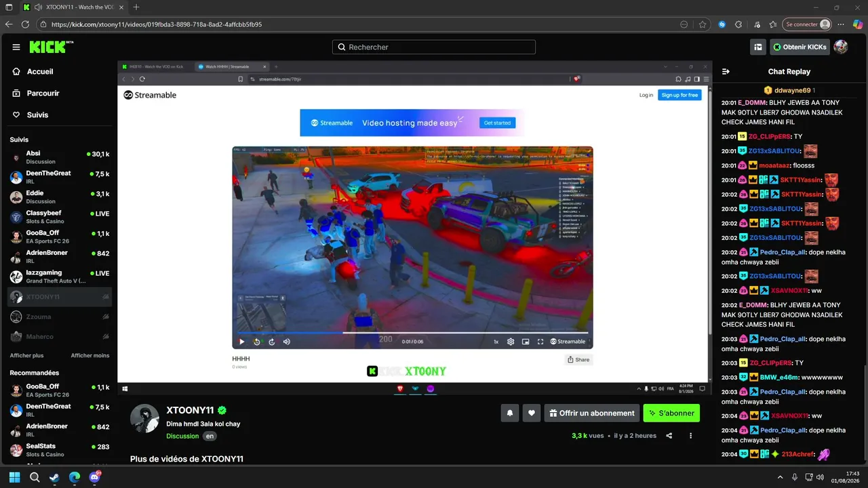The image size is (868, 488).
Task: Expand followed list with Afficher plus
Action: [x=26, y=356]
